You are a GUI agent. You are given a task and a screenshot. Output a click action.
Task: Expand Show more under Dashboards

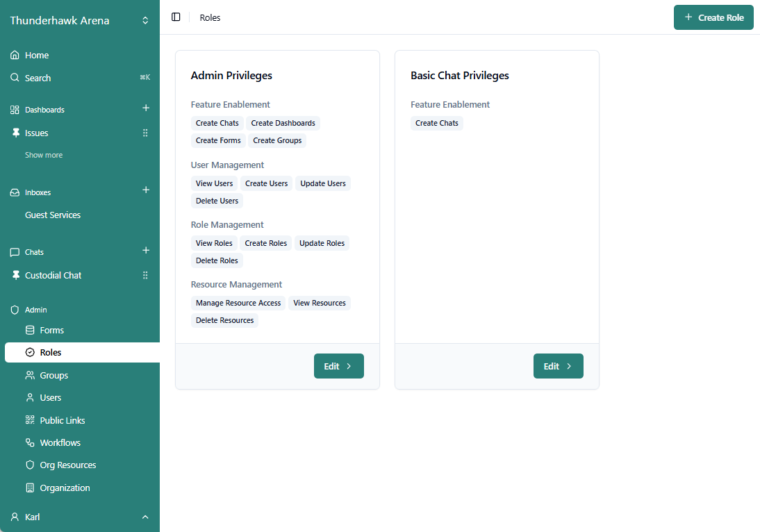(x=44, y=155)
